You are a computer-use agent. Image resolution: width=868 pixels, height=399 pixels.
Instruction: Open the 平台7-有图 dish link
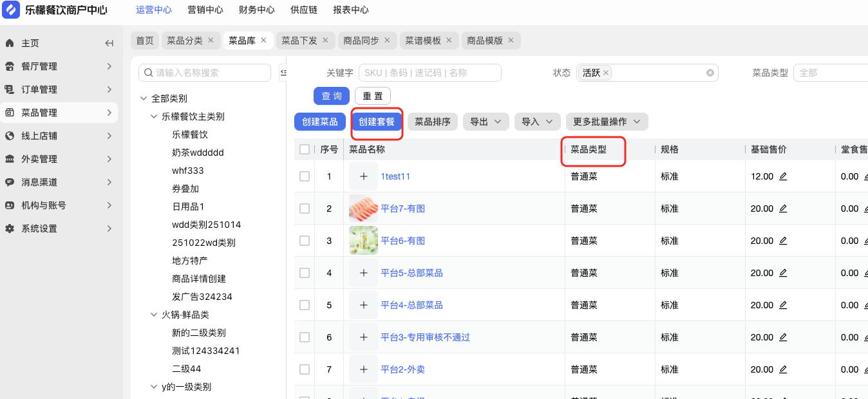click(402, 209)
